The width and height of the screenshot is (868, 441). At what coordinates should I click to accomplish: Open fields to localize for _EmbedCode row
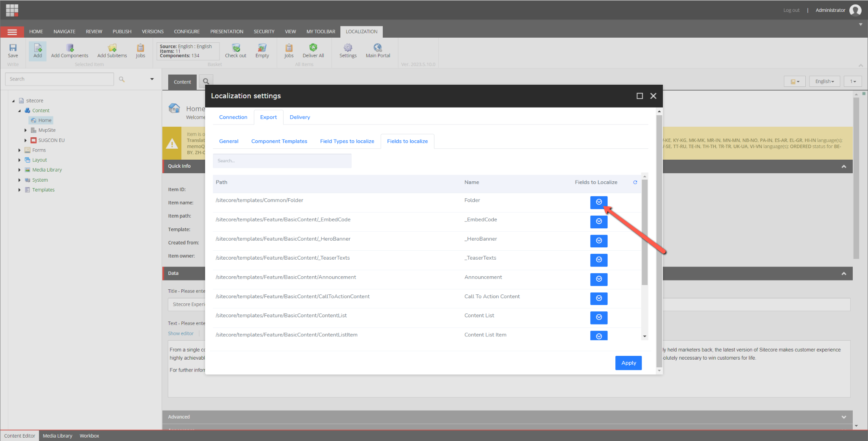tap(598, 222)
